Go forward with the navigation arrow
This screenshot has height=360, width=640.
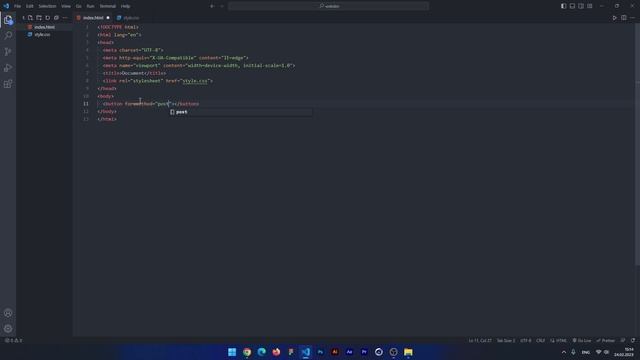pyautogui.click(x=222, y=6)
